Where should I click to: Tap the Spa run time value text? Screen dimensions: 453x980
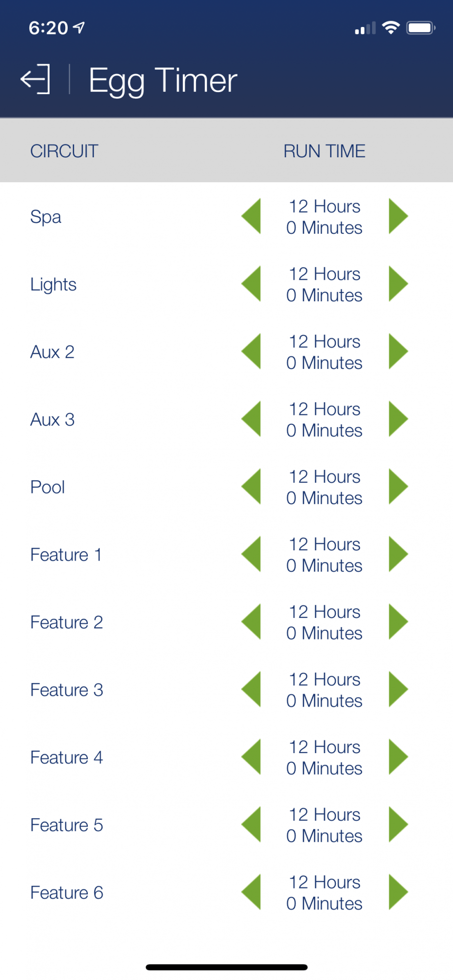pos(325,217)
